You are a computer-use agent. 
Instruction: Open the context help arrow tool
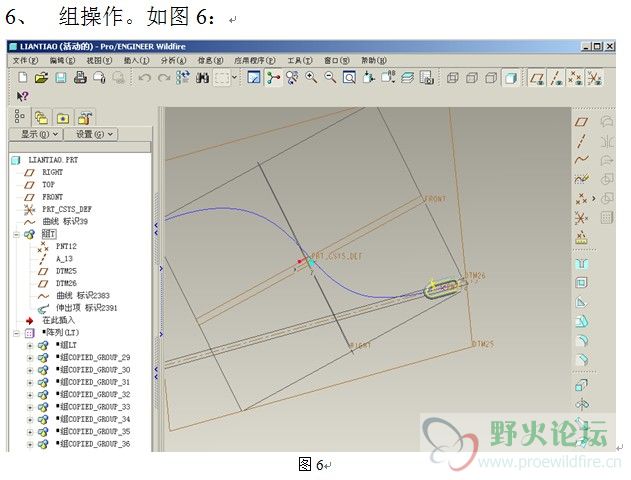[23, 96]
